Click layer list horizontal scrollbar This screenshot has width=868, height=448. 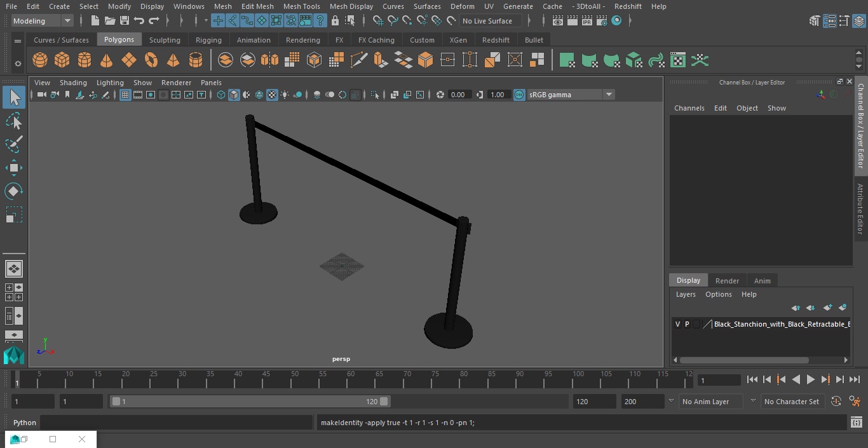click(744, 360)
